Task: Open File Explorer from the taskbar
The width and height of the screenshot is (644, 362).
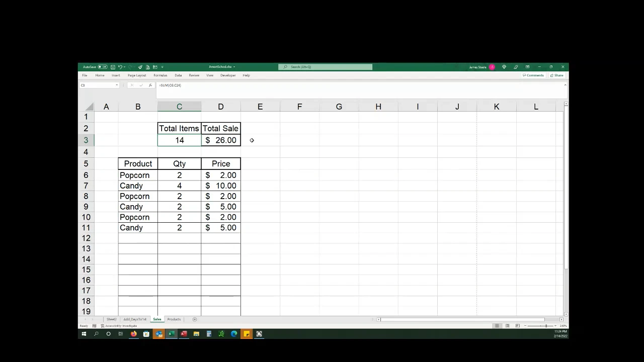Action: tap(196, 334)
